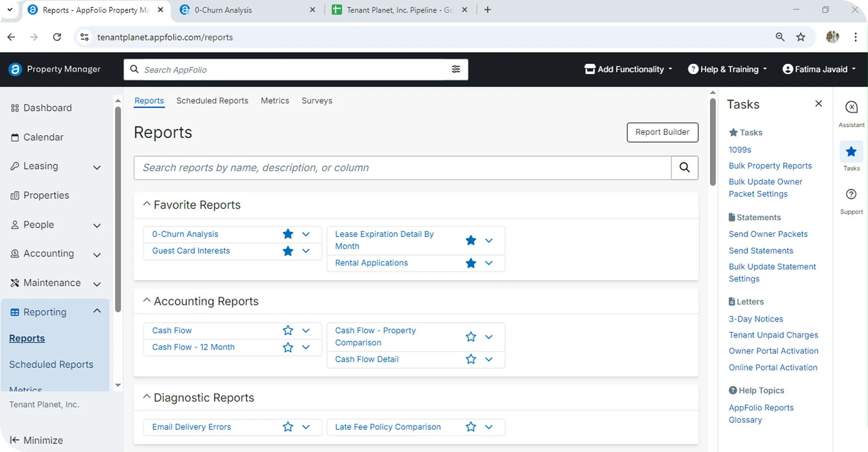Viewport: 868px width, 452px height.
Task: Click the Tasks star icon in right rail
Action: pos(851,152)
